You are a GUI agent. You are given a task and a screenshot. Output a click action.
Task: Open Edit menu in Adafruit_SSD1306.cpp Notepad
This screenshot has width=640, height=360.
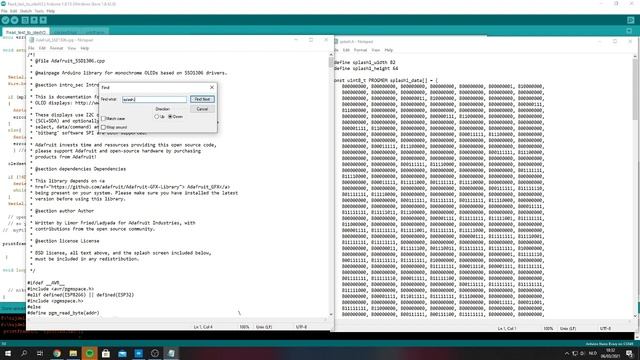click(42, 48)
